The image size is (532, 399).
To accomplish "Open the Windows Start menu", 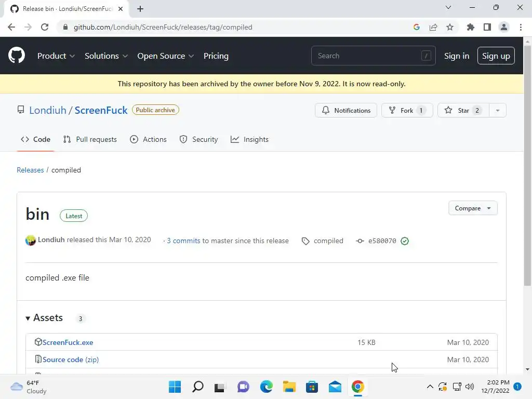I will tap(175, 387).
